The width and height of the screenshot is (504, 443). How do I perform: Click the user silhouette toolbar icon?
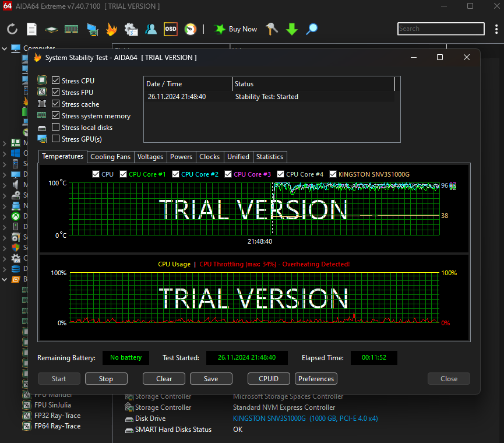point(151,29)
